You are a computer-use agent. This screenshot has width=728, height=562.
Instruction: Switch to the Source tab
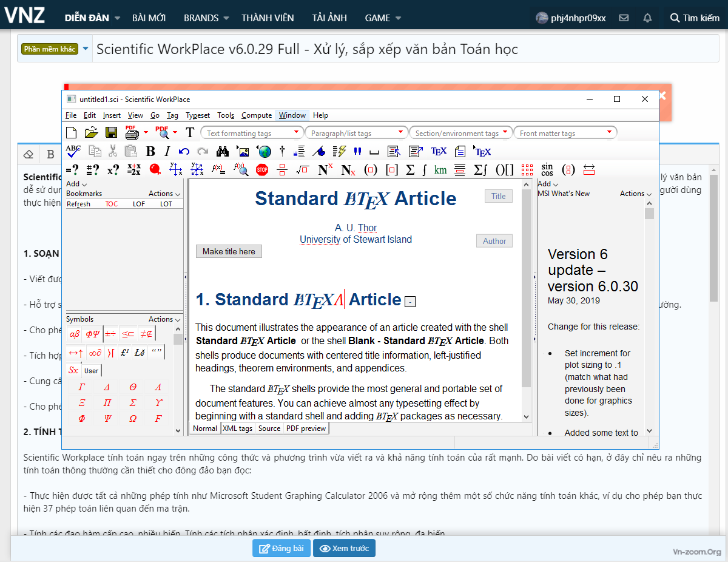coord(269,428)
